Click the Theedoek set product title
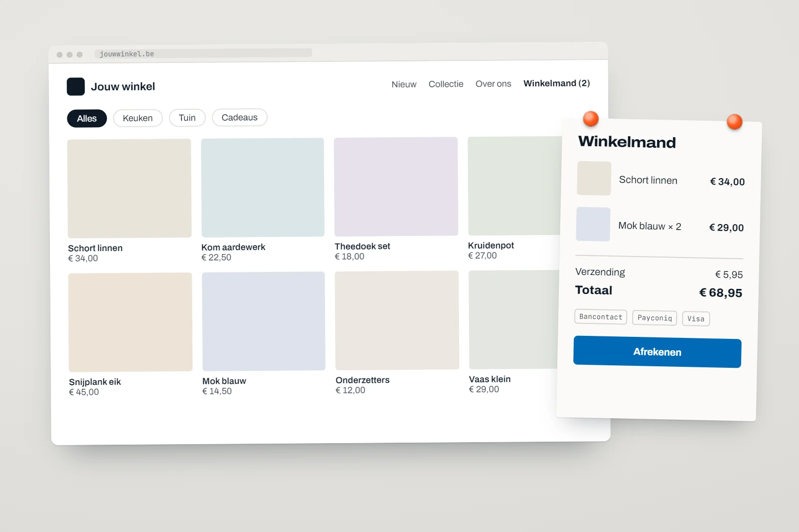Image resolution: width=799 pixels, height=532 pixels. (363, 246)
